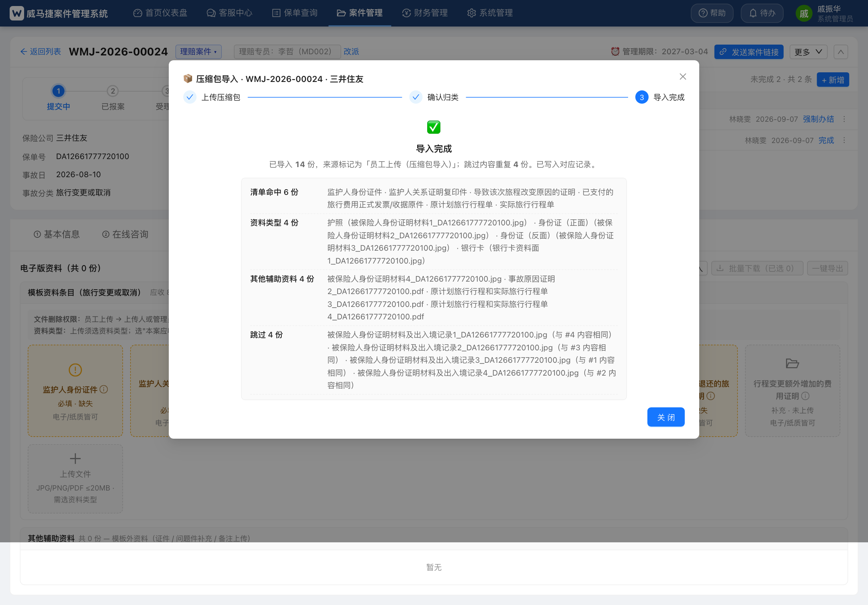Open 财务管理 in the top navigation

(x=425, y=13)
